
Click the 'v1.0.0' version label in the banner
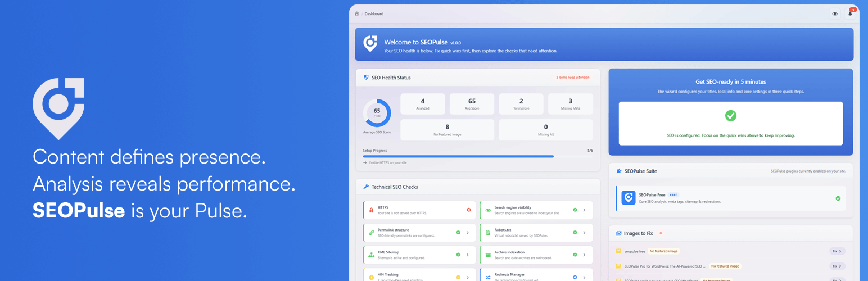(455, 42)
